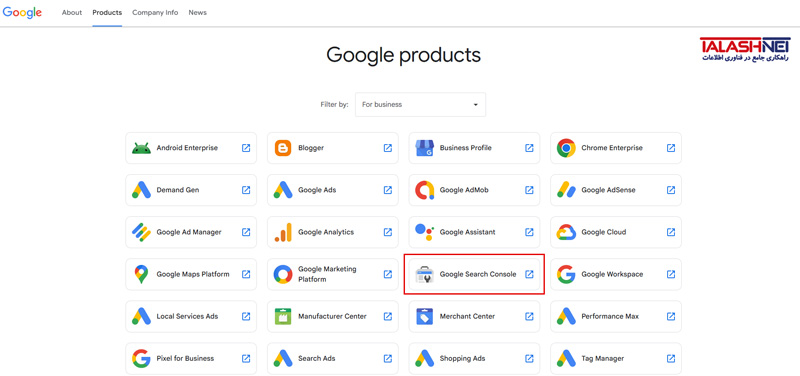Open external link for Google Assistant
This screenshot has height=376, width=800.
[x=529, y=232]
